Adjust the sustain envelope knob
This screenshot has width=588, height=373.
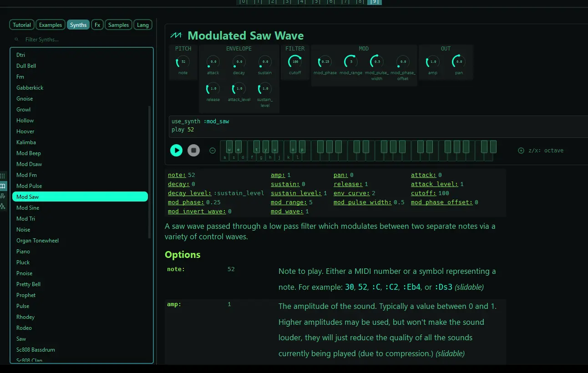point(265,62)
